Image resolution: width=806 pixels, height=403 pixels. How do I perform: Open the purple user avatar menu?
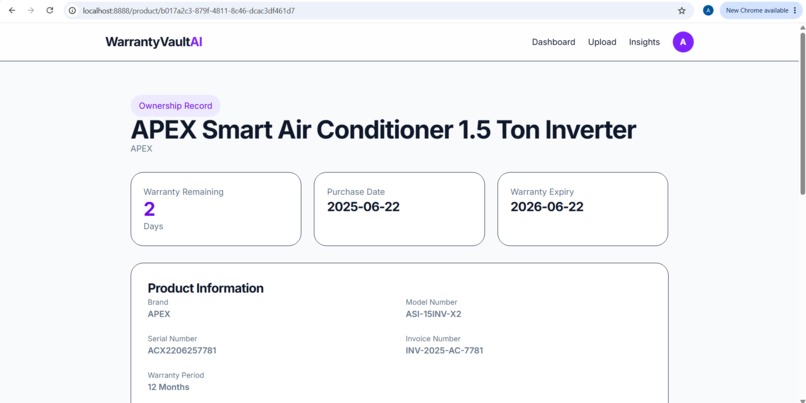coord(683,42)
